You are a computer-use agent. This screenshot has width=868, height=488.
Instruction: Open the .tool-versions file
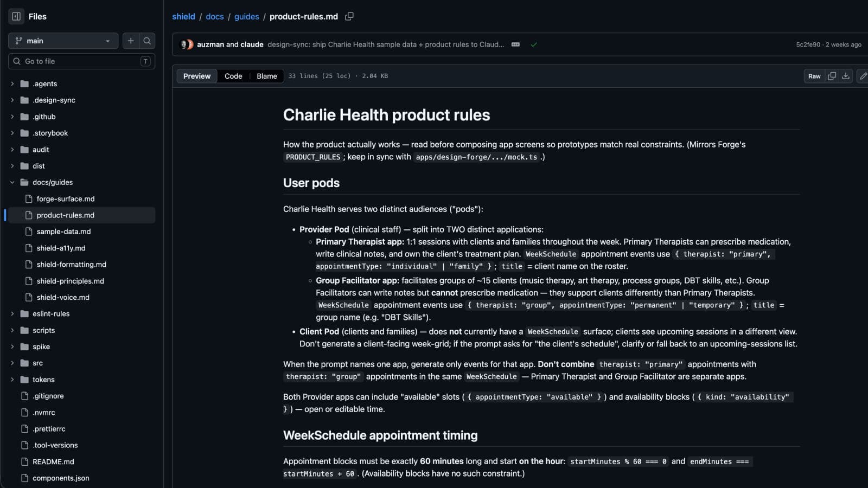[x=55, y=445]
